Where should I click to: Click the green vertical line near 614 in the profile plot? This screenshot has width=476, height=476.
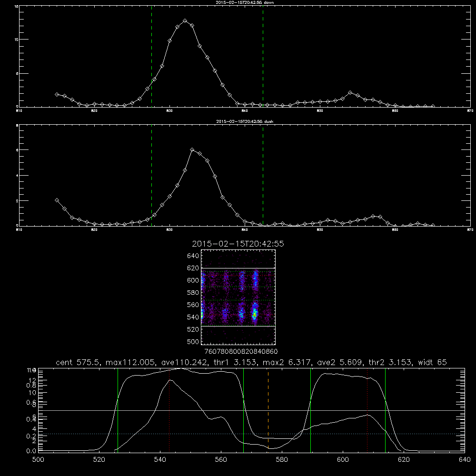[385, 410]
